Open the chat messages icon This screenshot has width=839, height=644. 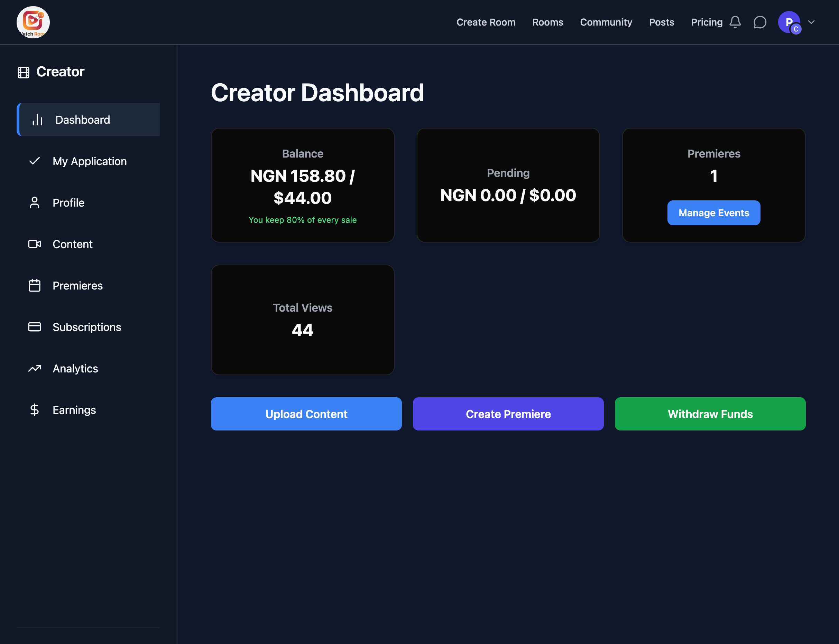759,22
